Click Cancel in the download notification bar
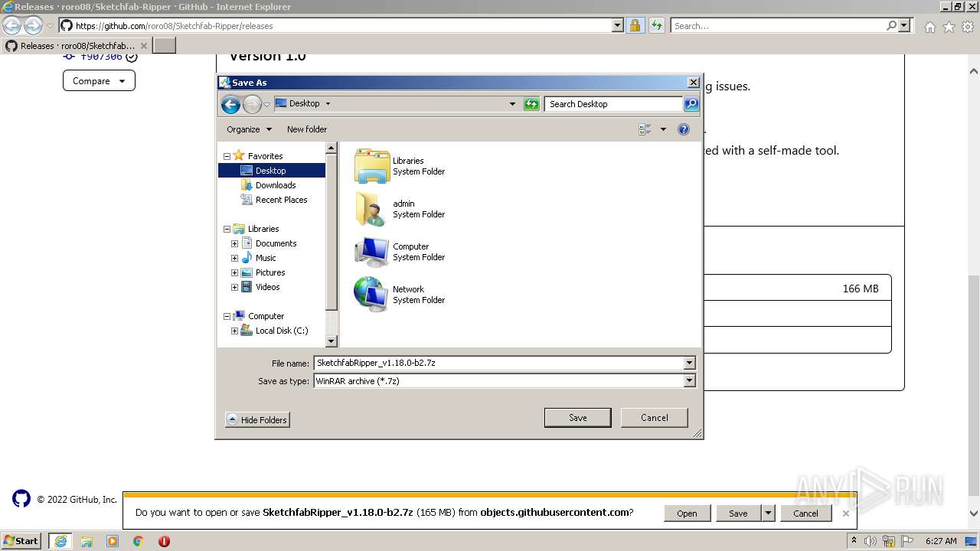This screenshot has width=980, height=551. (x=805, y=514)
